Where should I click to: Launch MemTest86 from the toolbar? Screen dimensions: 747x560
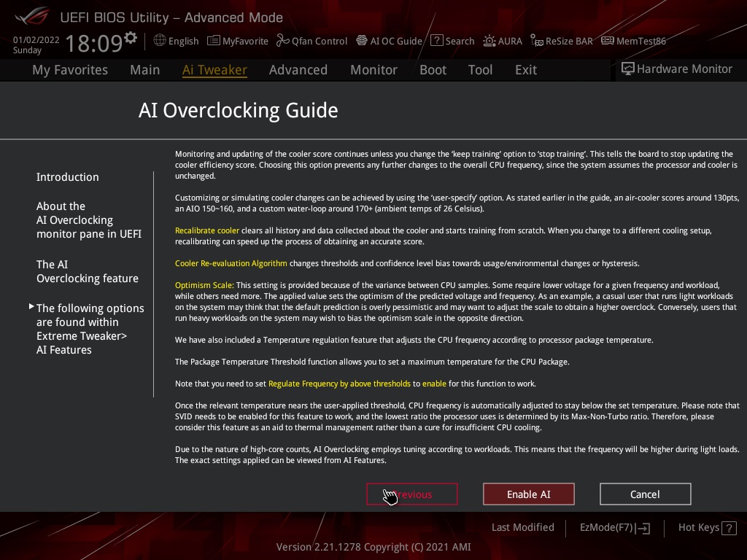633,41
